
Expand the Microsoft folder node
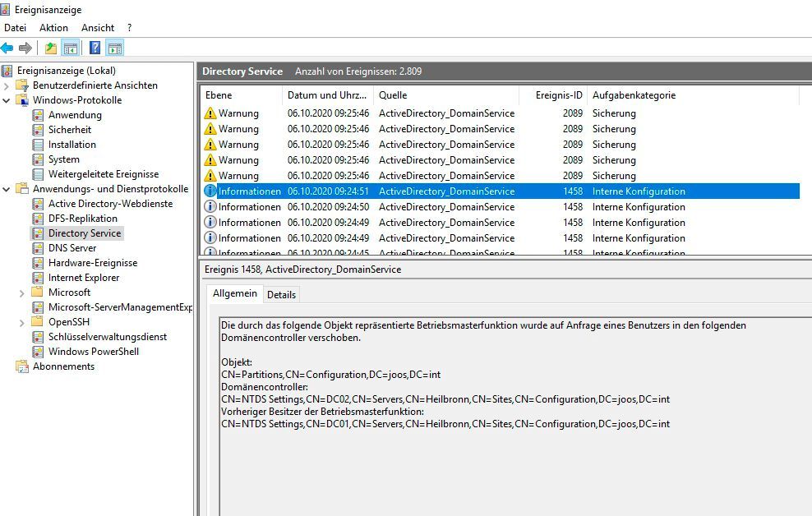pos(22,292)
